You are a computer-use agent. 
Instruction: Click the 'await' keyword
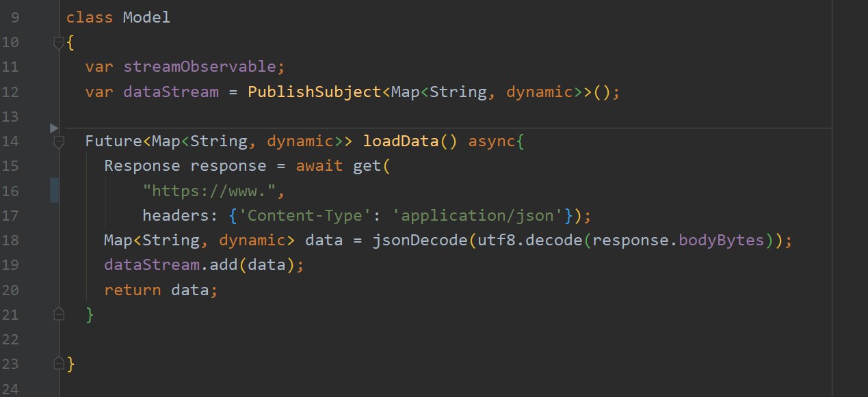[x=319, y=166]
